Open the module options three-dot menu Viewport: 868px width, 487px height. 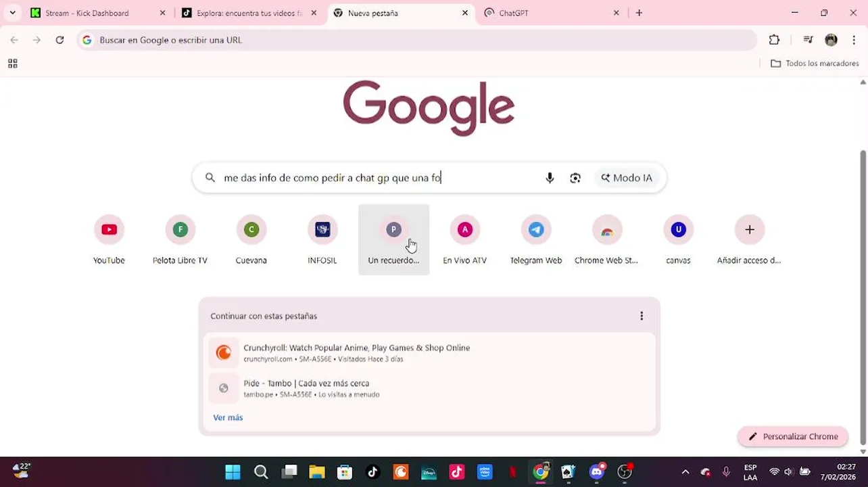[x=642, y=316]
